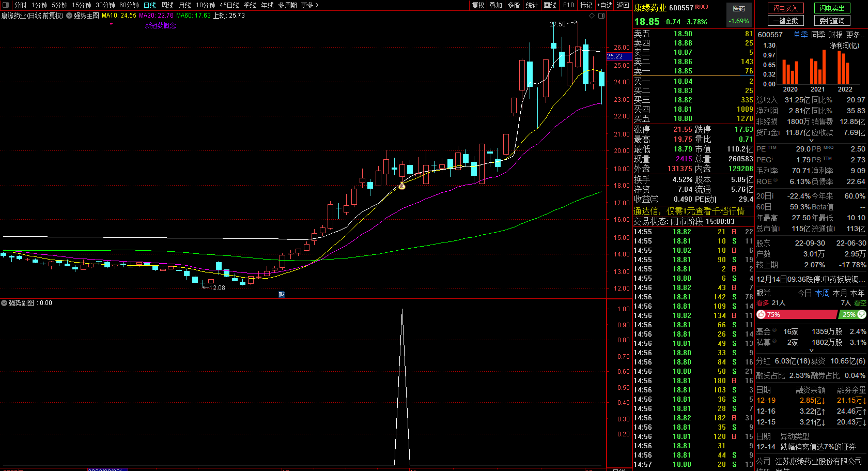Select the 60分钟 period tab
The image size is (868, 471).
pyautogui.click(x=129, y=5)
